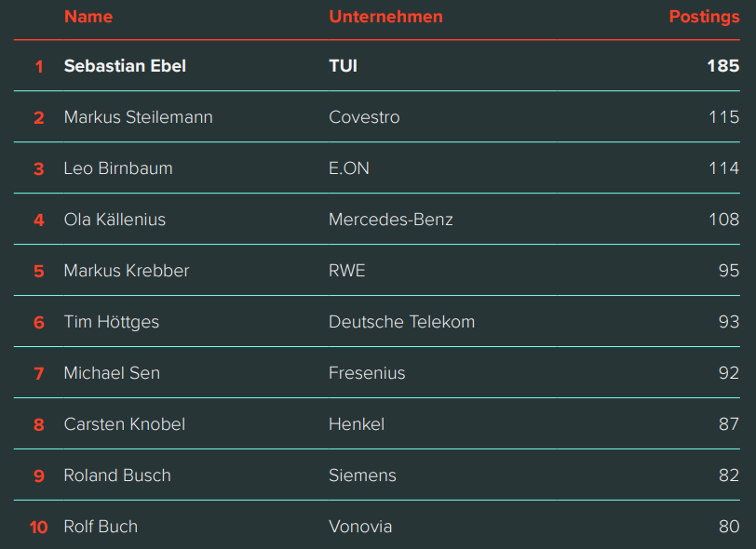Click Deutsche Telekom entry
756x549 pixels.
point(401,322)
